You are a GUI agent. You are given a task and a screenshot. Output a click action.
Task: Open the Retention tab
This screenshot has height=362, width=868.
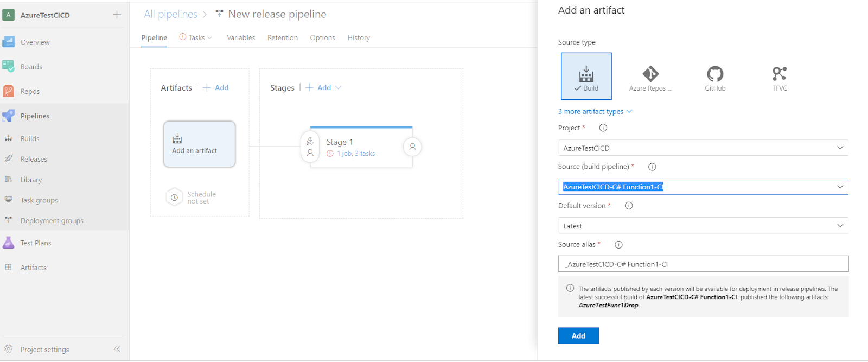(x=283, y=37)
